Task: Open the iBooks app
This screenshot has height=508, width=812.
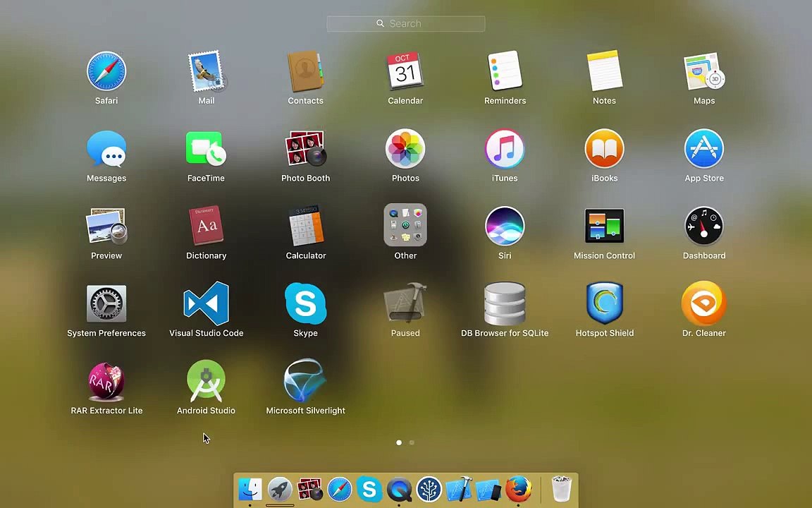Action: coord(604,149)
